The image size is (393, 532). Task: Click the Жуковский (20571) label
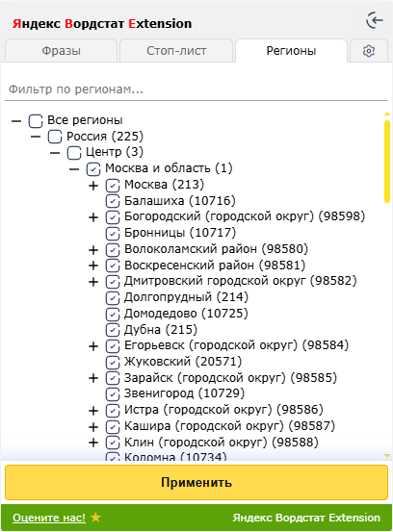[183, 362]
